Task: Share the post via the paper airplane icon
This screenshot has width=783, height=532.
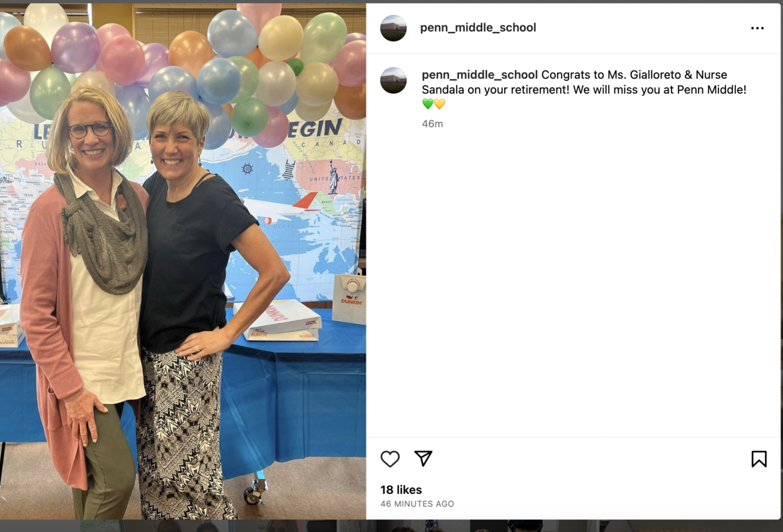Action: 423,458
